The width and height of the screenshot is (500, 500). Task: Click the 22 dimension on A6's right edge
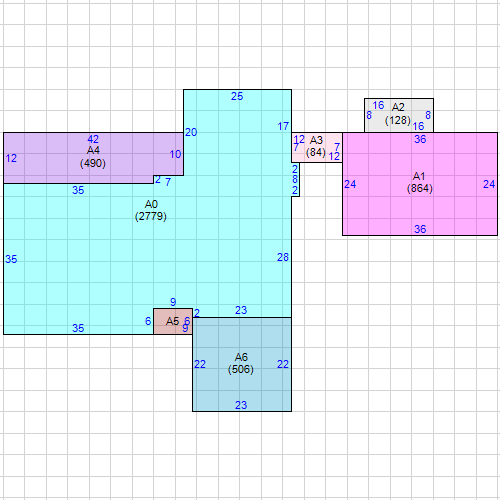point(283,364)
